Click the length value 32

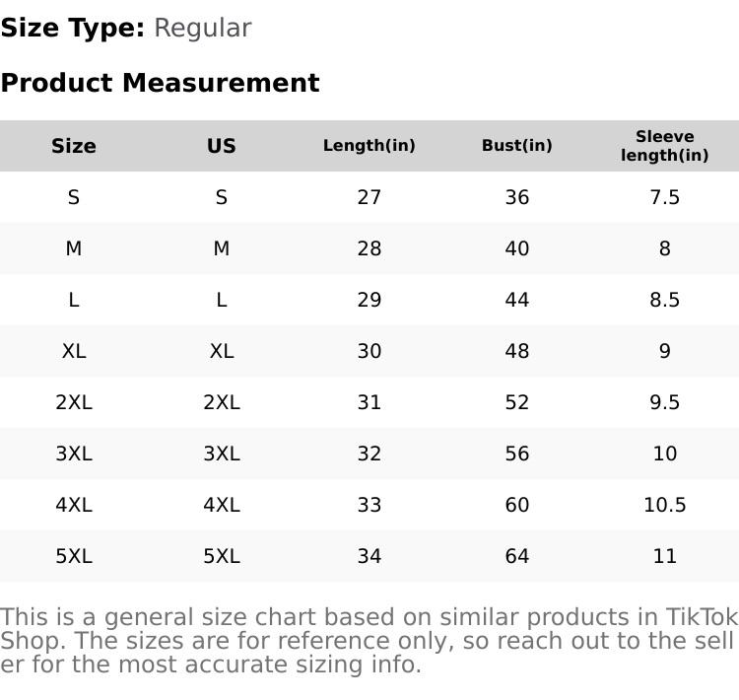(369, 454)
